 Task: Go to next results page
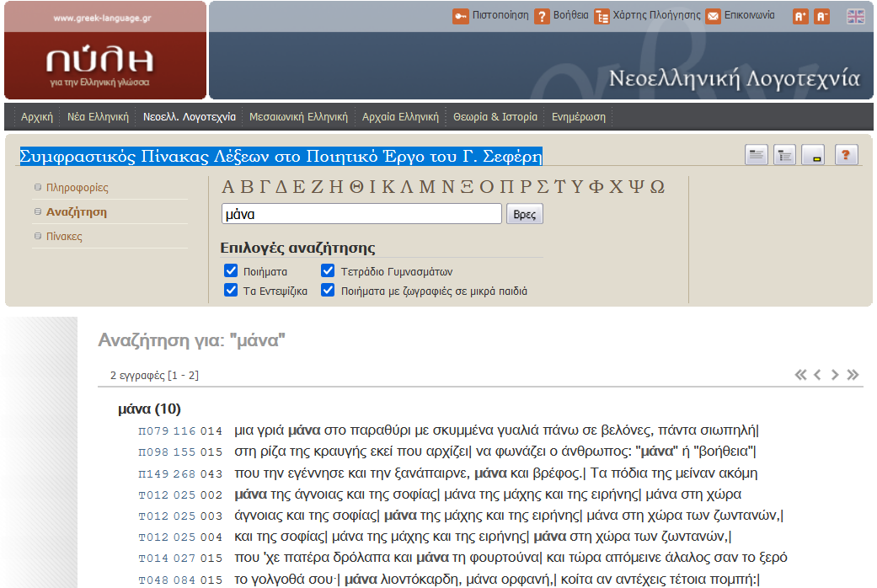click(835, 375)
